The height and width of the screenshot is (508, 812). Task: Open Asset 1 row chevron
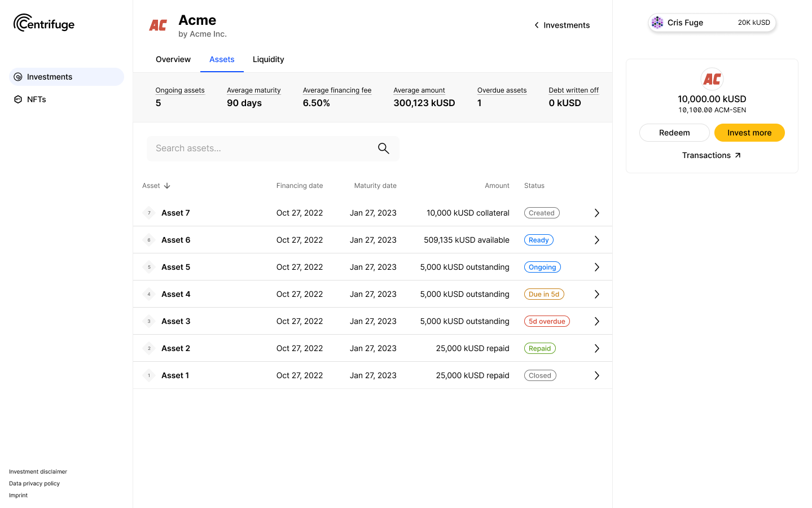click(596, 375)
